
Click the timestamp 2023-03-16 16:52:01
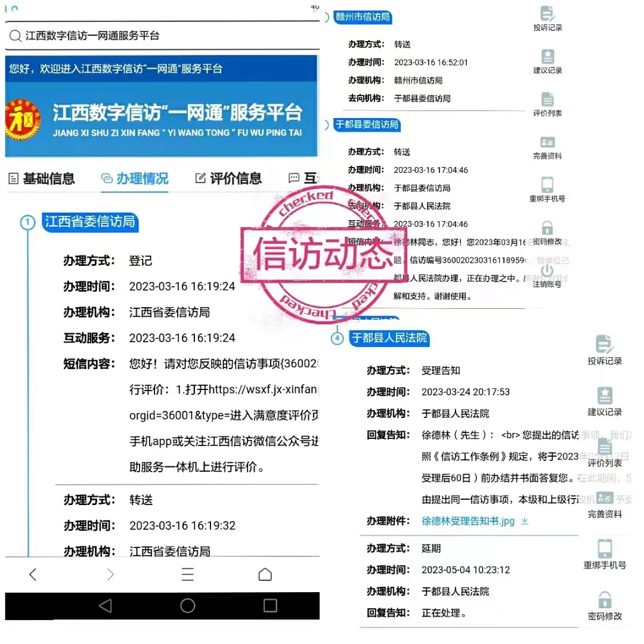[x=431, y=63]
